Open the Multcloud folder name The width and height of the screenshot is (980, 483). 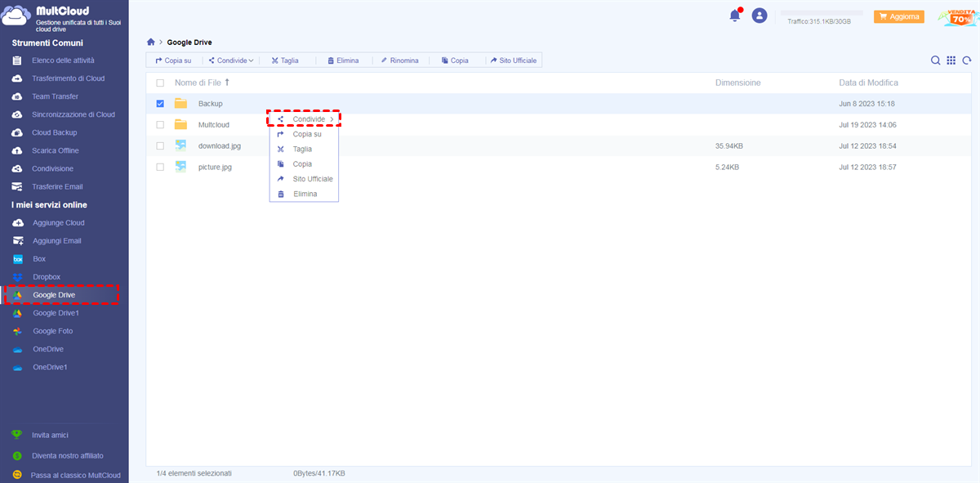point(213,125)
